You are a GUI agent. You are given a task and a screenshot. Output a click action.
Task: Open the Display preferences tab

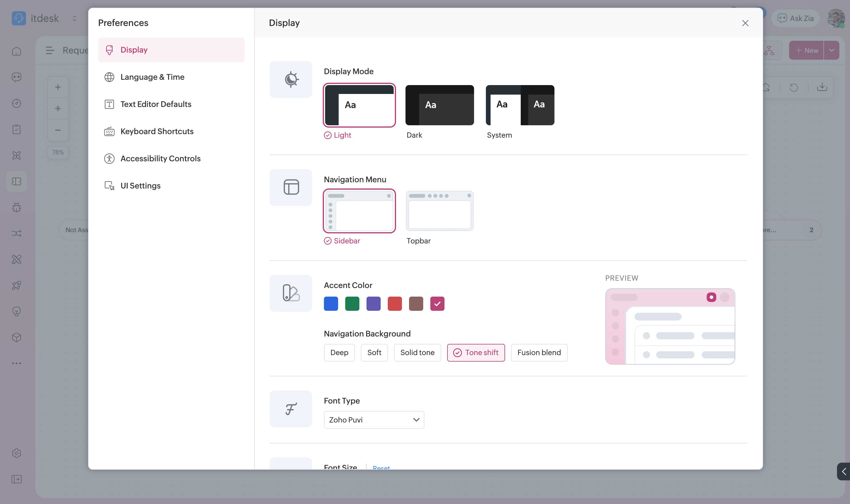click(171, 50)
